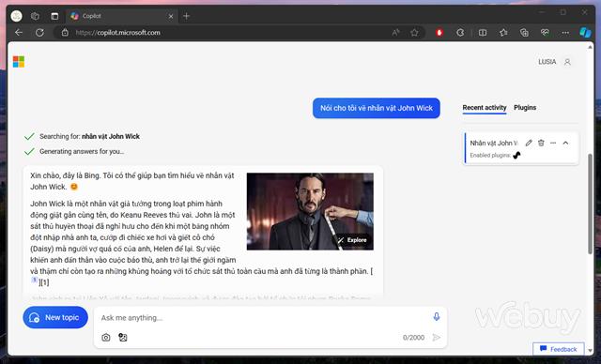The image size is (601, 364).
Task: Open a new tab with plus button
Action: click(x=186, y=16)
